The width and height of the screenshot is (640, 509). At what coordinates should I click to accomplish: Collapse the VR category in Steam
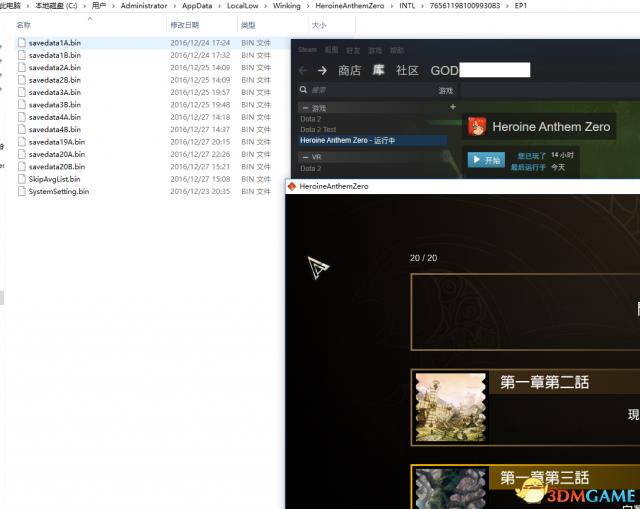point(305,157)
